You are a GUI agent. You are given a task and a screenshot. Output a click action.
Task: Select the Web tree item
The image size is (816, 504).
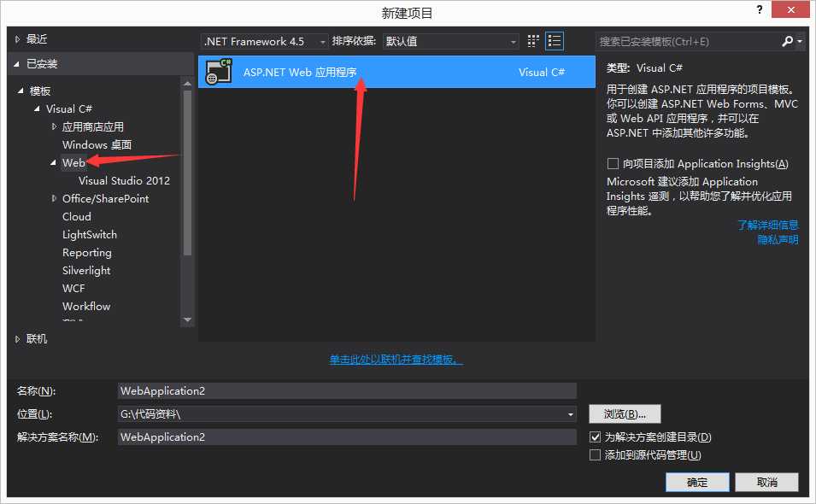[x=73, y=163]
